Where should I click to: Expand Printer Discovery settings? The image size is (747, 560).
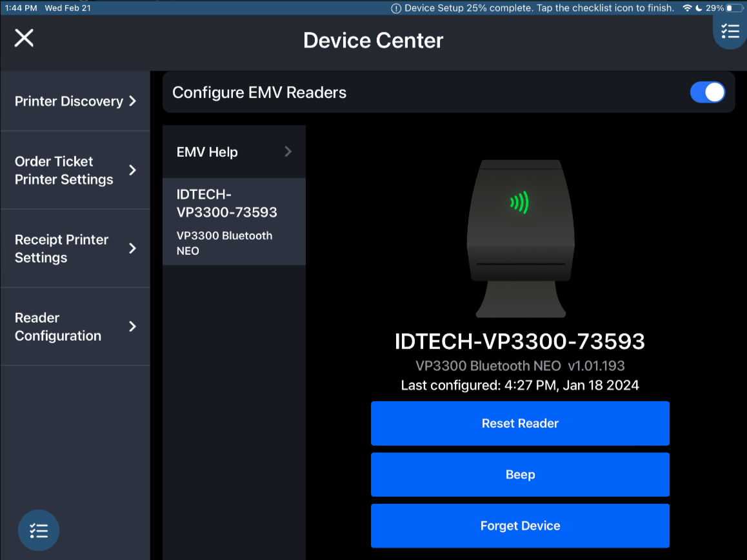(x=75, y=101)
